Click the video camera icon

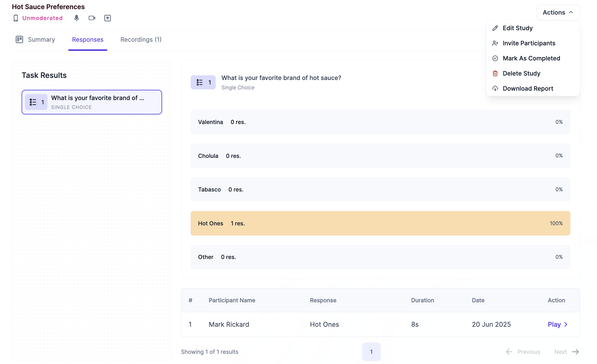click(92, 18)
